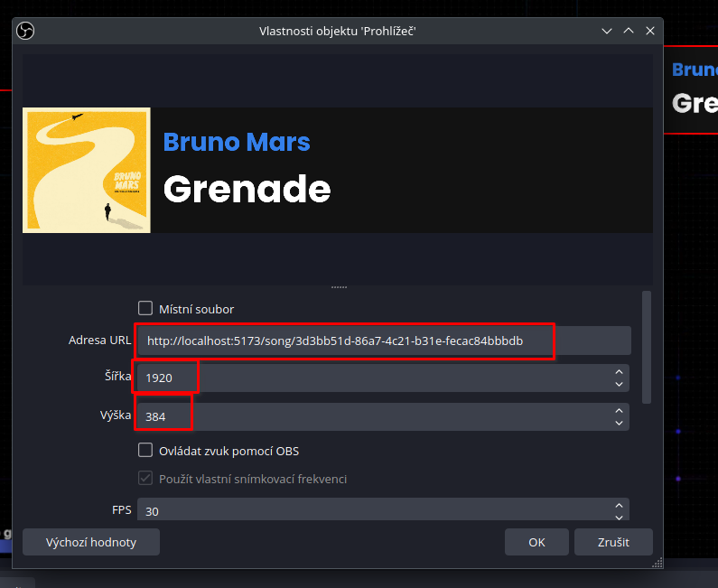Screen dimensions: 718x588
Task: Click the Adresa URL label
Action: (x=100, y=341)
